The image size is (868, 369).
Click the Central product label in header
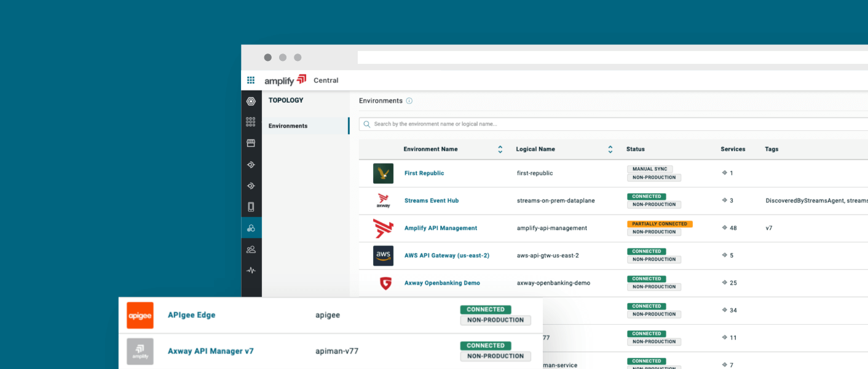(326, 81)
